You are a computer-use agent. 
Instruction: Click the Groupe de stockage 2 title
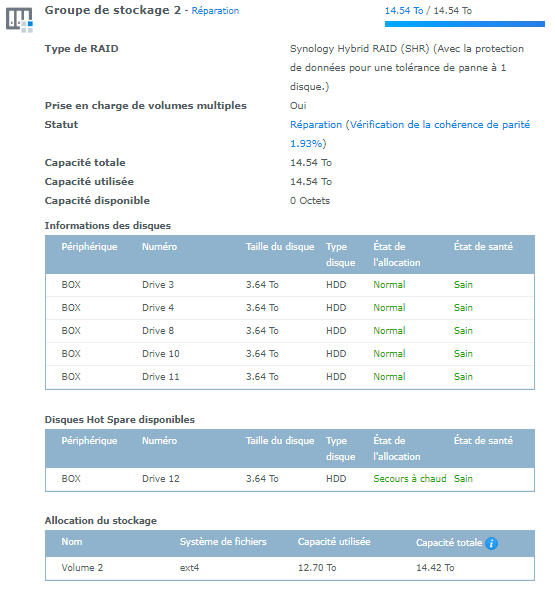[x=113, y=10]
